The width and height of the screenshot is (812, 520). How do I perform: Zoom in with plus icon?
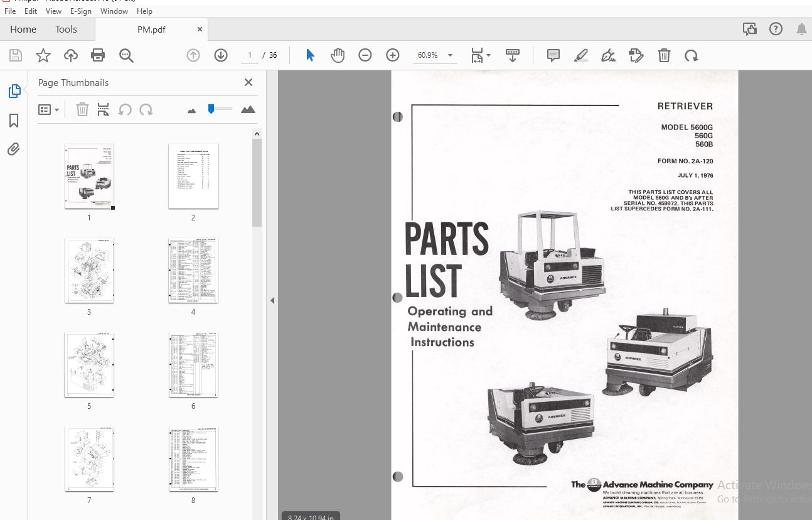pos(393,55)
